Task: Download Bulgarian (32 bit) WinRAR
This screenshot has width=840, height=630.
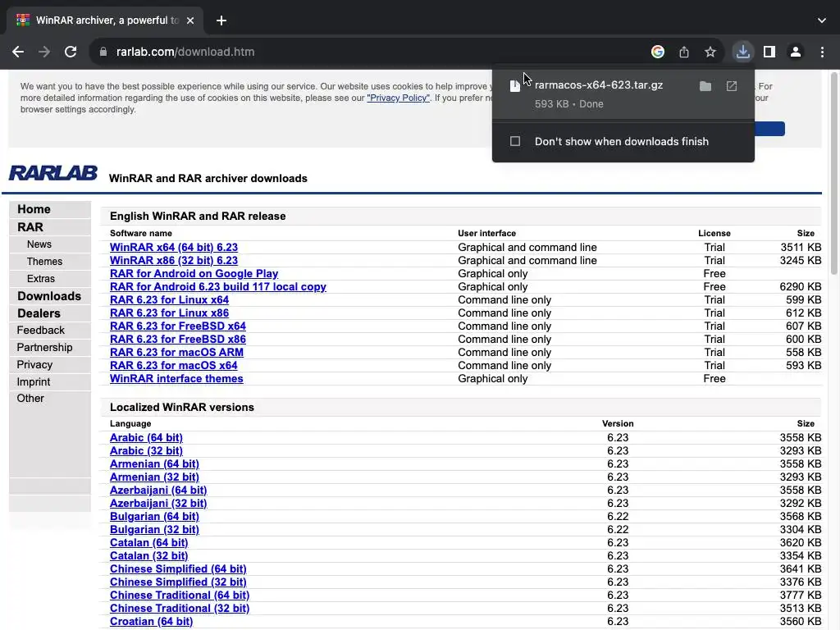Action: pos(154,530)
